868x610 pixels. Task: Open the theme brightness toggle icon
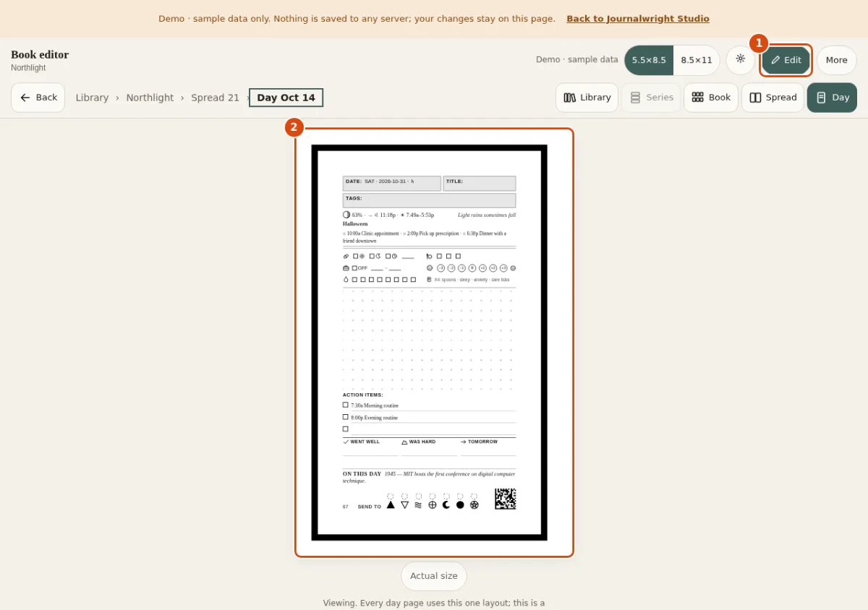(740, 60)
